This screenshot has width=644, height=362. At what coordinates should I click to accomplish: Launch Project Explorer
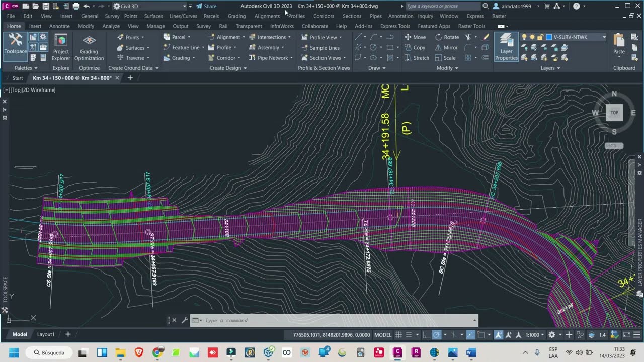[61, 47]
